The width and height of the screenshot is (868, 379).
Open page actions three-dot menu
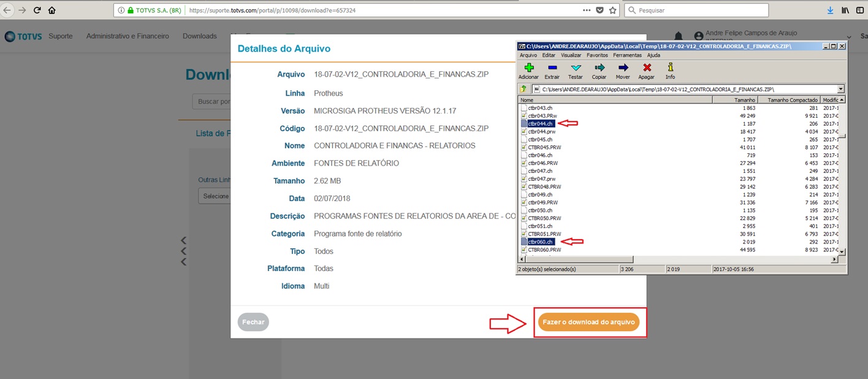click(587, 10)
